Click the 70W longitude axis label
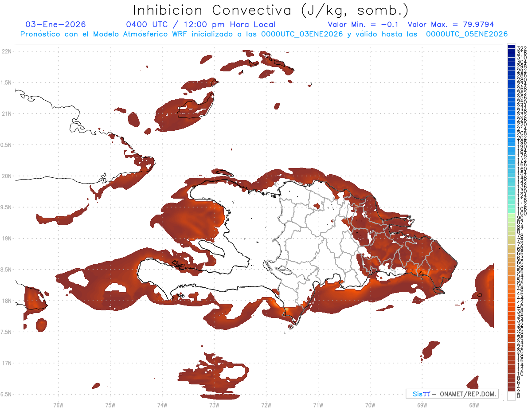The height and width of the screenshot is (411, 532). 370,405
